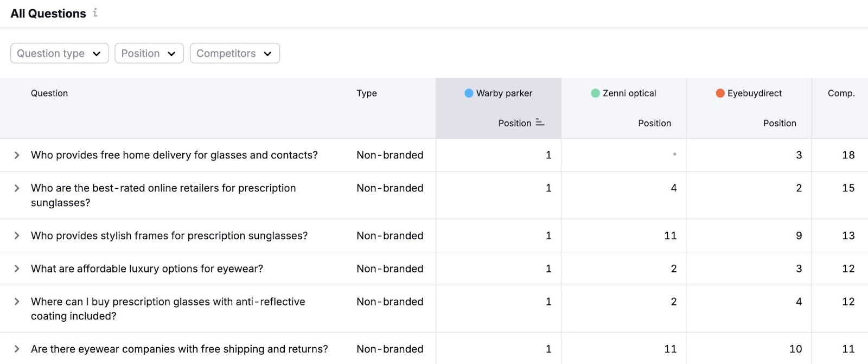
Task: Click the blue Warby parker color dot
Action: pyautogui.click(x=469, y=93)
